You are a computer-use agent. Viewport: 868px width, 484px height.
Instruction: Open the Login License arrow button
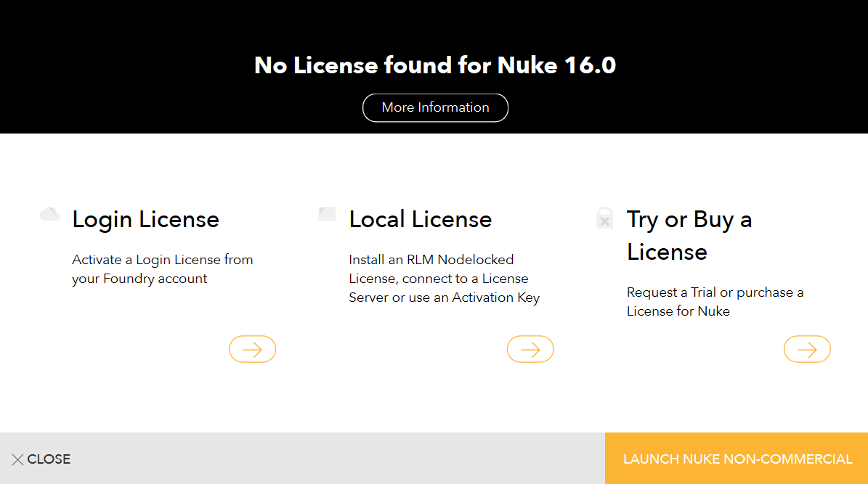253,349
